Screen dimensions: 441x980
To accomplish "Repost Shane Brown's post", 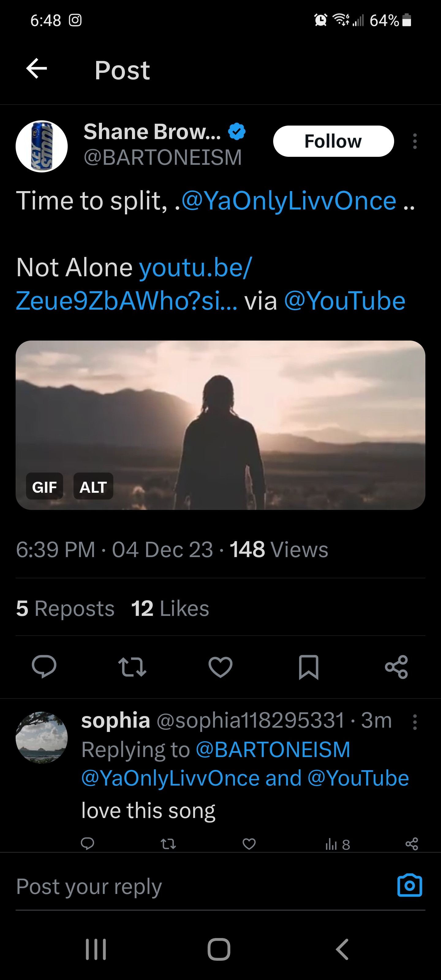I will [132, 666].
